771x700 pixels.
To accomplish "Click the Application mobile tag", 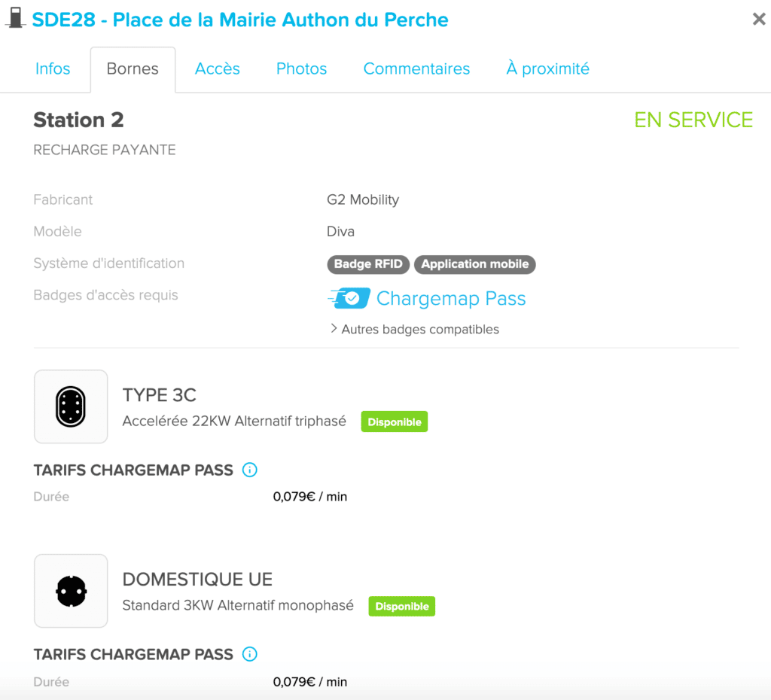I will coord(475,264).
